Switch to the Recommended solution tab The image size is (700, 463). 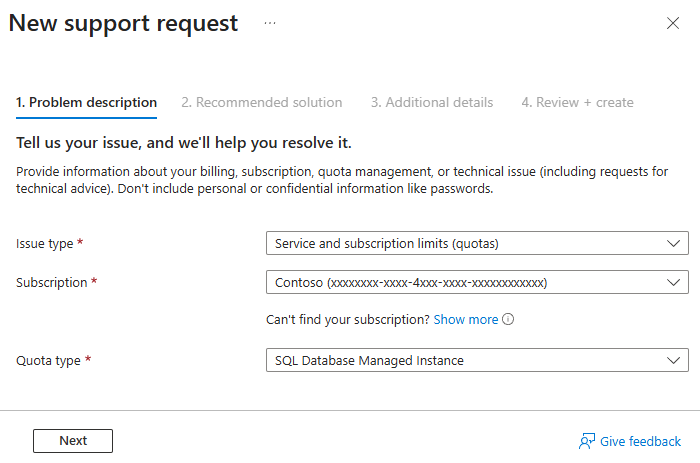tap(261, 102)
